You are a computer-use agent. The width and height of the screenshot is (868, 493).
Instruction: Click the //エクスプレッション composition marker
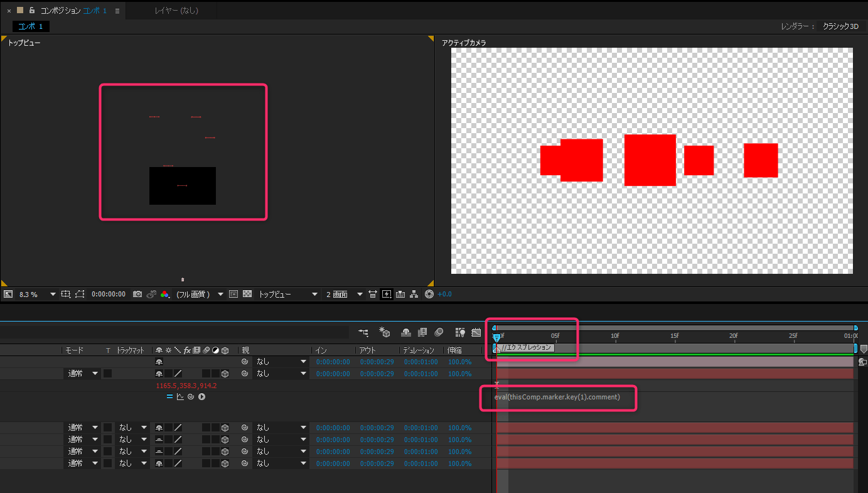click(x=526, y=347)
